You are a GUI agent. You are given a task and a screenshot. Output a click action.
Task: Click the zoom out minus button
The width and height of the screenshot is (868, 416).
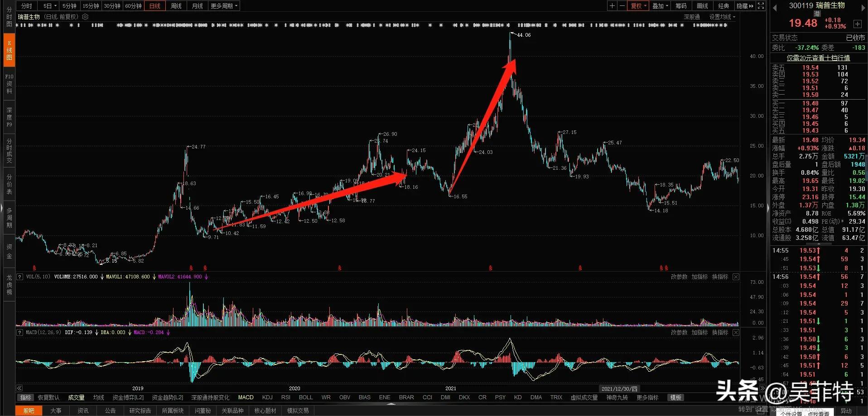click(622, 6)
